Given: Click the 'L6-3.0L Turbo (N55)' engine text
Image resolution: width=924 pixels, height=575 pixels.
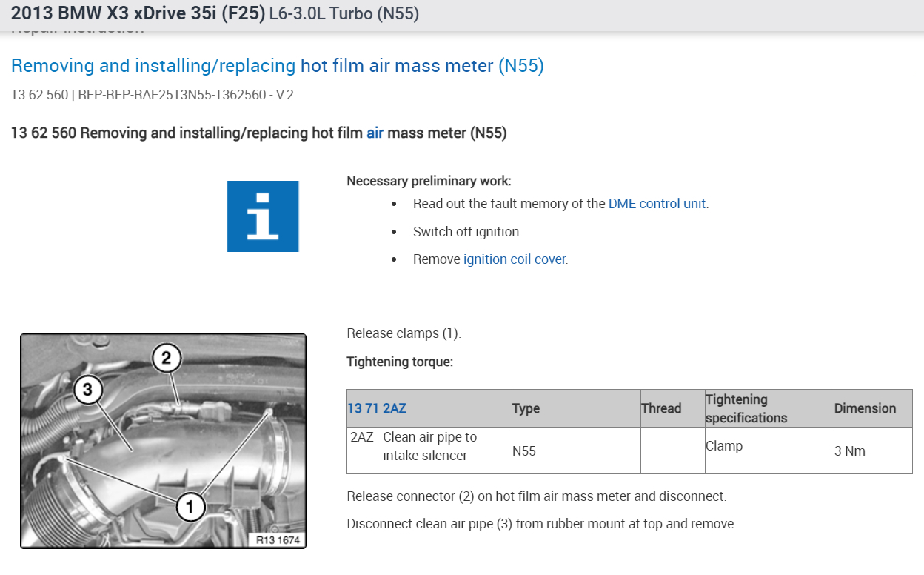Looking at the screenshot, I should point(344,14).
